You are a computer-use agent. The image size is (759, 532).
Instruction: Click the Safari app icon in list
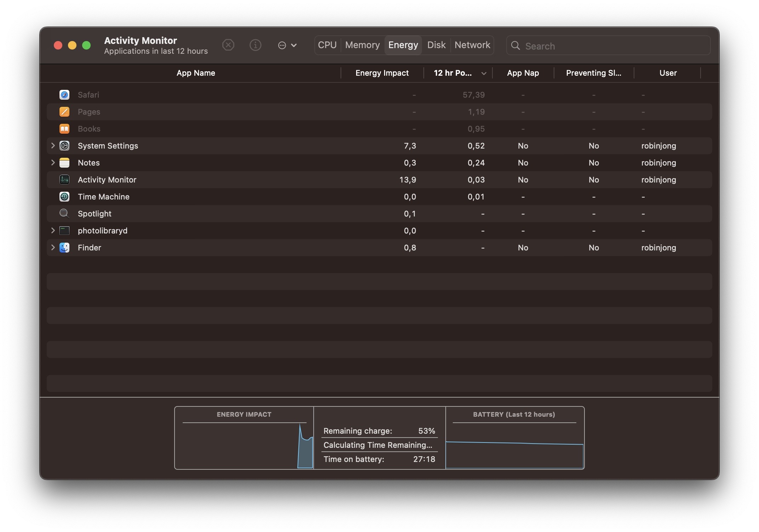click(x=64, y=95)
